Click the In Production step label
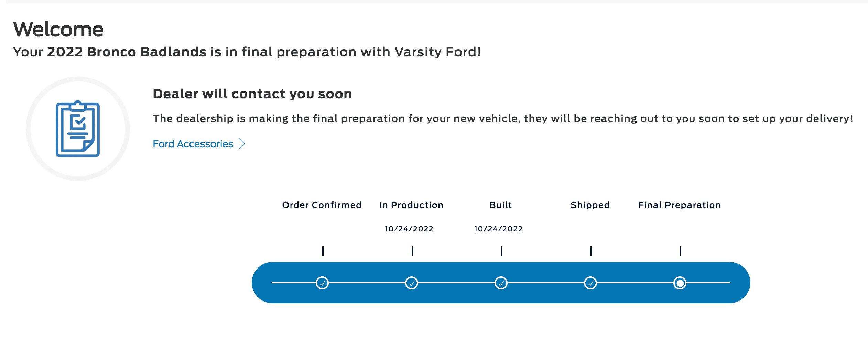 pyautogui.click(x=411, y=205)
